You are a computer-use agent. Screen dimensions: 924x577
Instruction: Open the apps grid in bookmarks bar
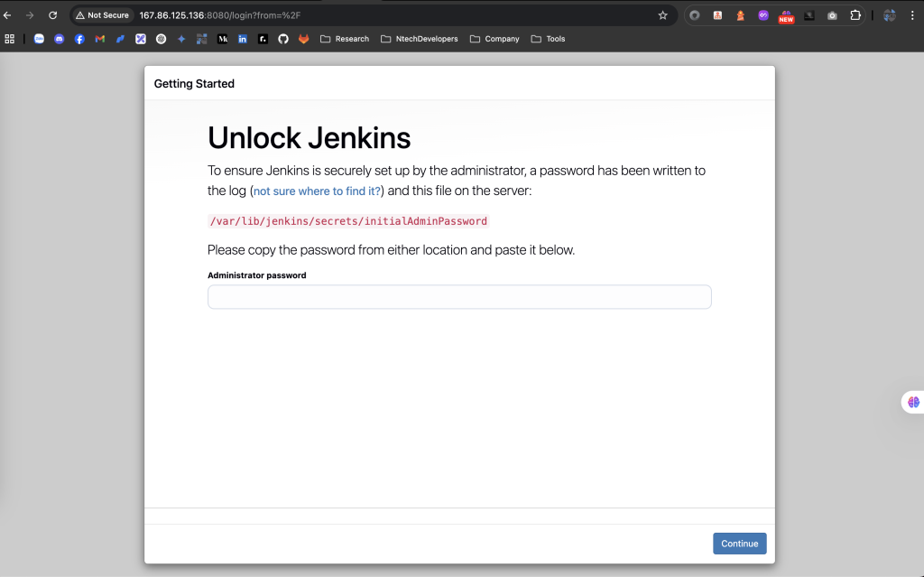[9, 39]
